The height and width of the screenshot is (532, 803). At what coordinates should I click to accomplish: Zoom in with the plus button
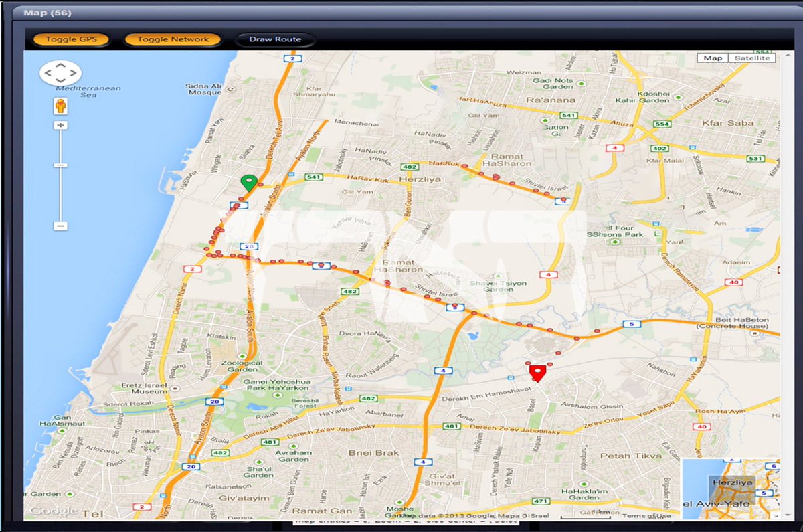pos(60,125)
